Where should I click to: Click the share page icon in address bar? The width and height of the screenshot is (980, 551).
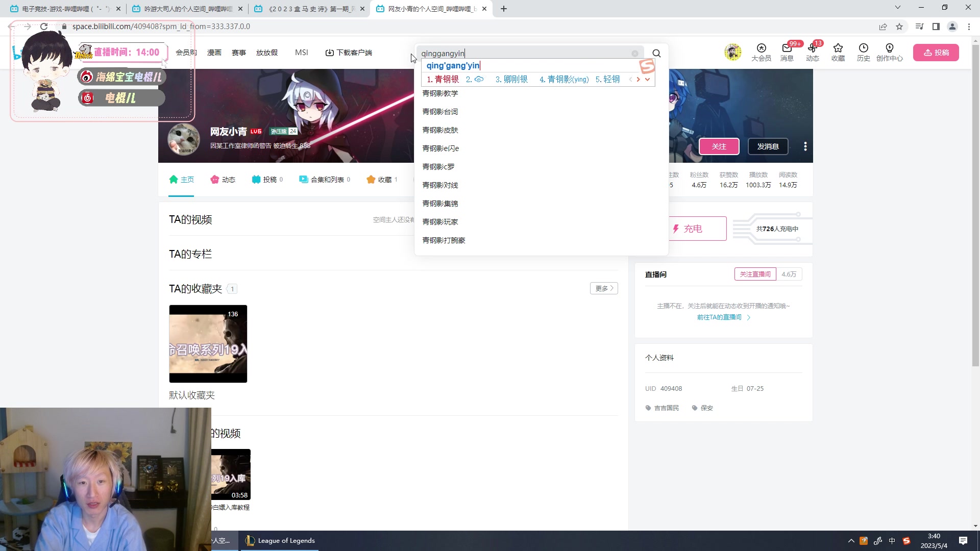pyautogui.click(x=883, y=27)
